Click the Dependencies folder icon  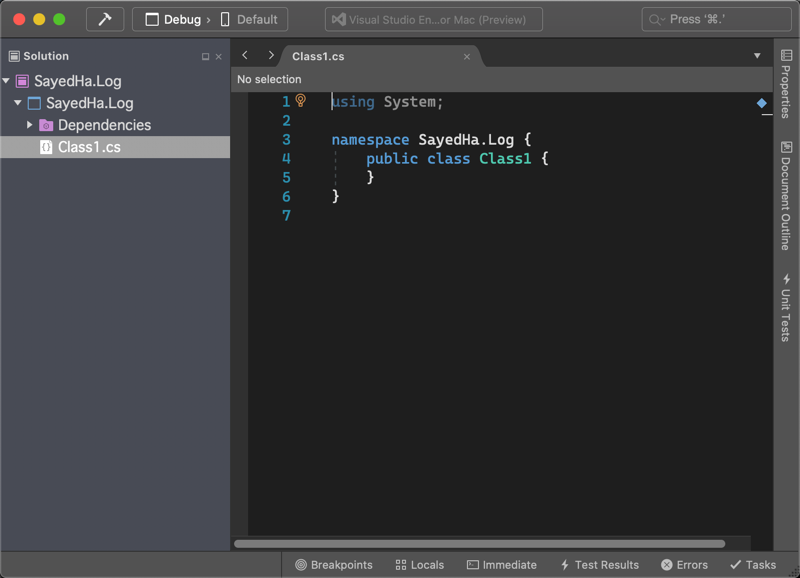[x=46, y=125]
